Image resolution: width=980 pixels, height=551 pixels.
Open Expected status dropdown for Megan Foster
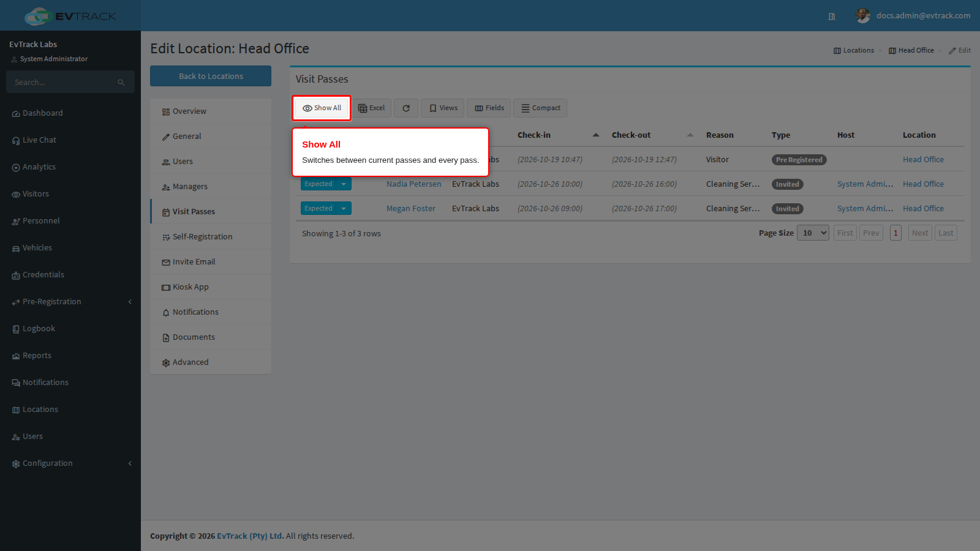click(344, 209)
